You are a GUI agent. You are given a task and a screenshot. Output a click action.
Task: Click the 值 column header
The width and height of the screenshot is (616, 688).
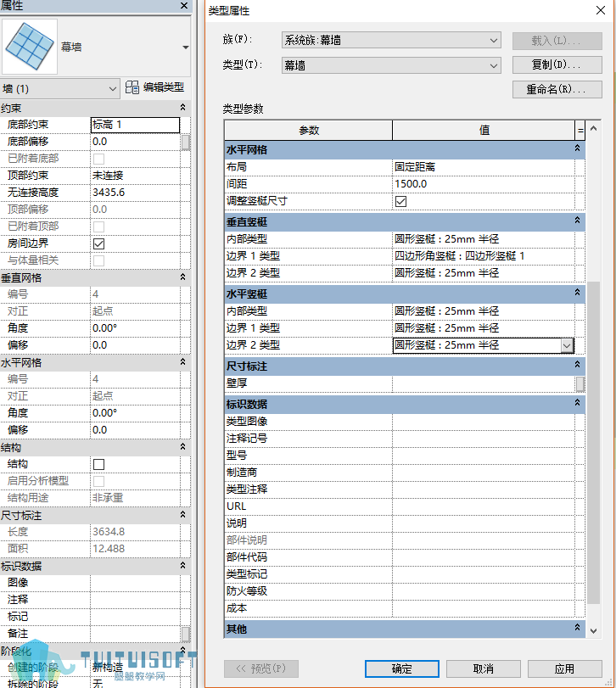pos(484,131)
